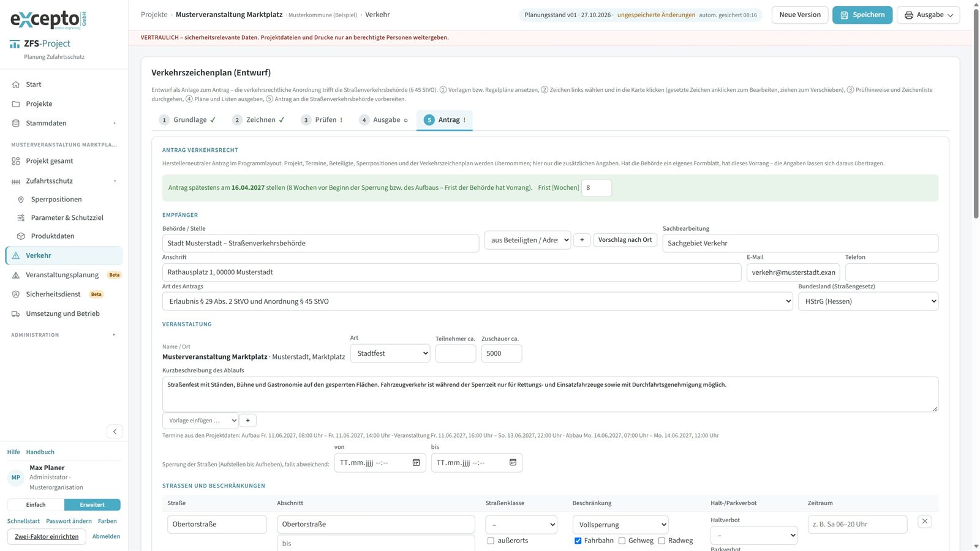980x551 pixels.
Task: Click the Projekte folder icon
Action: pos(16,104)
